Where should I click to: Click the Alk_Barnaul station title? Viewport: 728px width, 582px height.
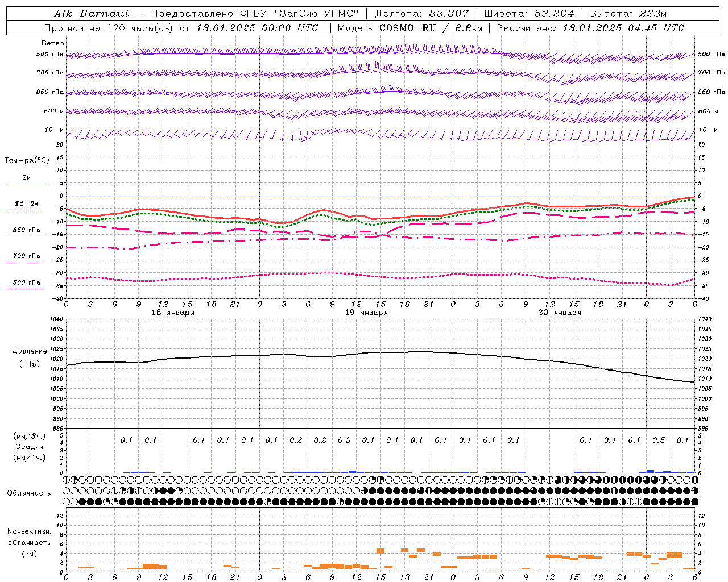pos(92,14)
